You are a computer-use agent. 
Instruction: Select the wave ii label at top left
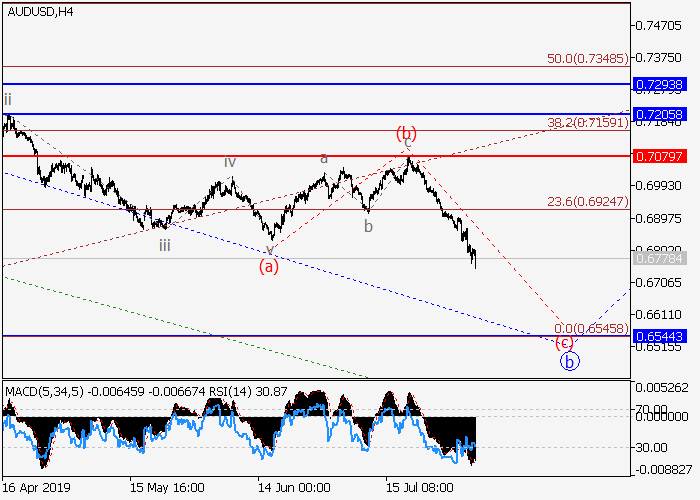tap(7, 99)
